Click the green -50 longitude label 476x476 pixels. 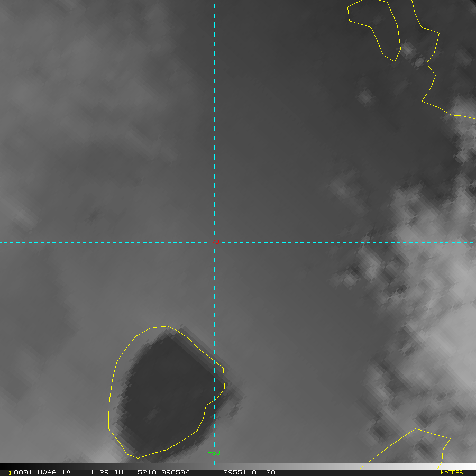214,453
